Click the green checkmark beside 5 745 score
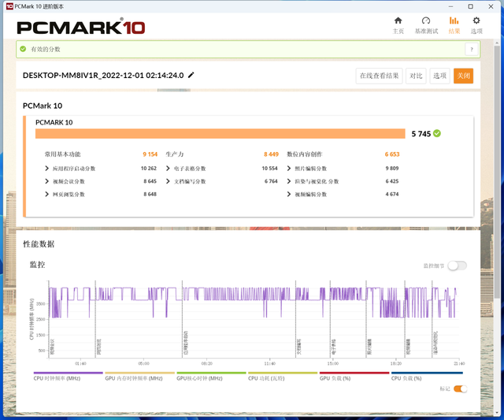The width and height of the screenshot is (504, 420). pyautogui.click(x=437, y=133)
